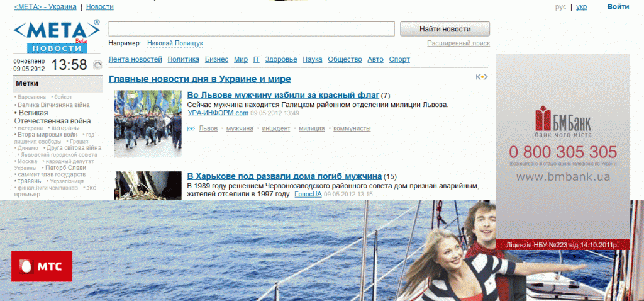Viewport: 644px width, 301px height.
Task: Click the 0 800 305 305 phone number
Action: coord(563,152)
